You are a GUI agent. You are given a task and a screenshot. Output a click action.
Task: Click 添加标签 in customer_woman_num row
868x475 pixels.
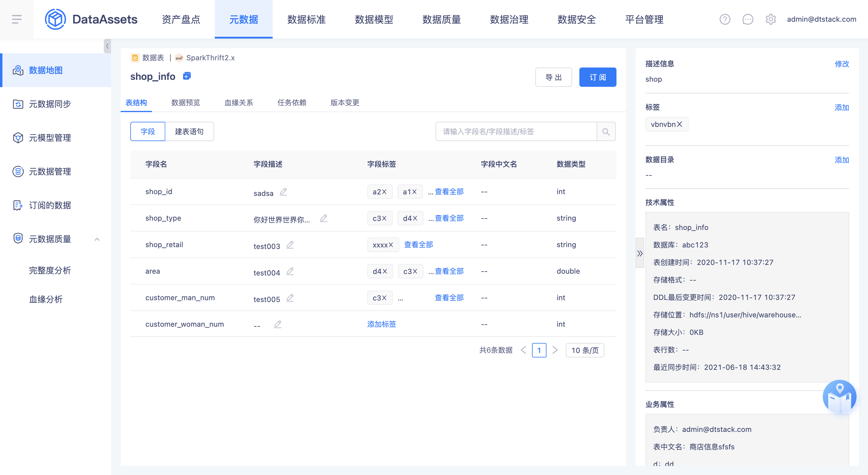pyautogui.click(x=382, y=324)
